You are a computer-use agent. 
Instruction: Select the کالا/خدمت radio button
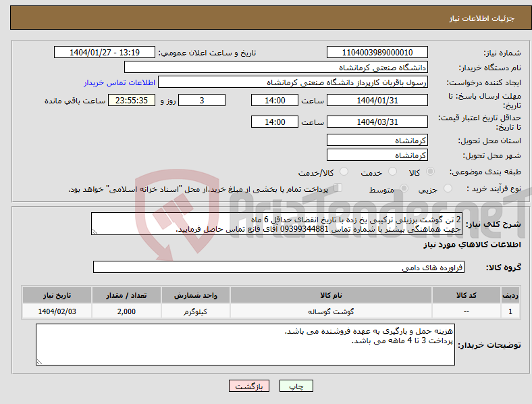(x=344, y=172)
